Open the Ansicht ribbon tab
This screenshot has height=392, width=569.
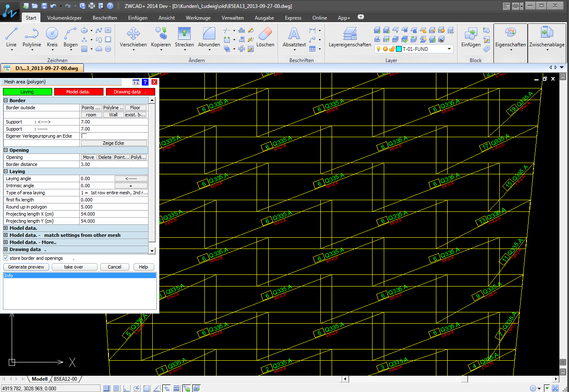pyautogui.click(x=166, y=18)
